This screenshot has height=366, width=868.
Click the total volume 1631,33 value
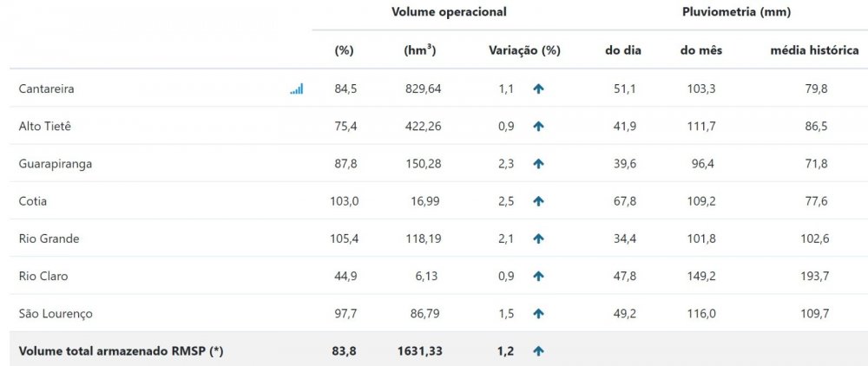click(x=419, y=350)
